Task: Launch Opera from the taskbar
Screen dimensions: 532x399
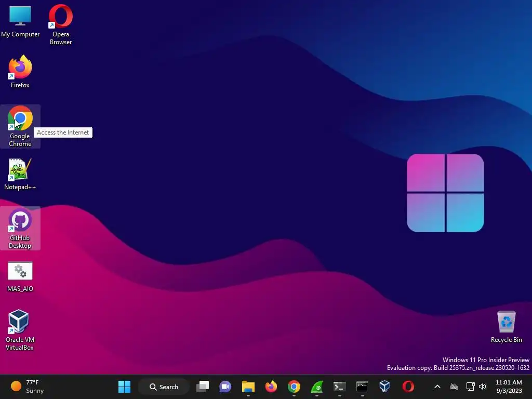Action: click(x=408, y=387)
